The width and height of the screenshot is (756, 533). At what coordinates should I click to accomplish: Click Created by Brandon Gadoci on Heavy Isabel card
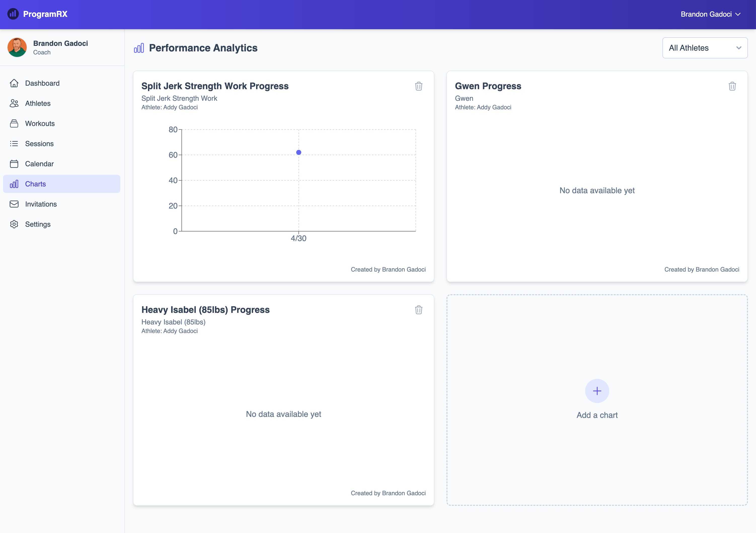pos(388,493)
